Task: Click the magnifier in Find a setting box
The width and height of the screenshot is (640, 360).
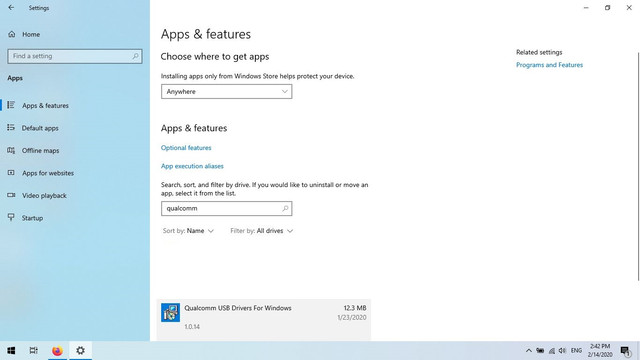Action: click(135, 56)
